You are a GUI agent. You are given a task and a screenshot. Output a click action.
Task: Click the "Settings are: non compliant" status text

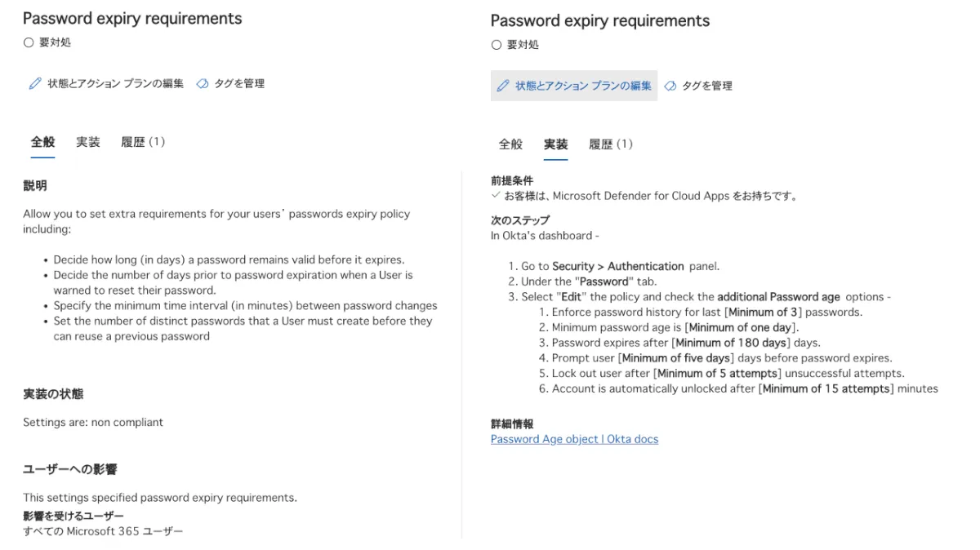(93, 422)
